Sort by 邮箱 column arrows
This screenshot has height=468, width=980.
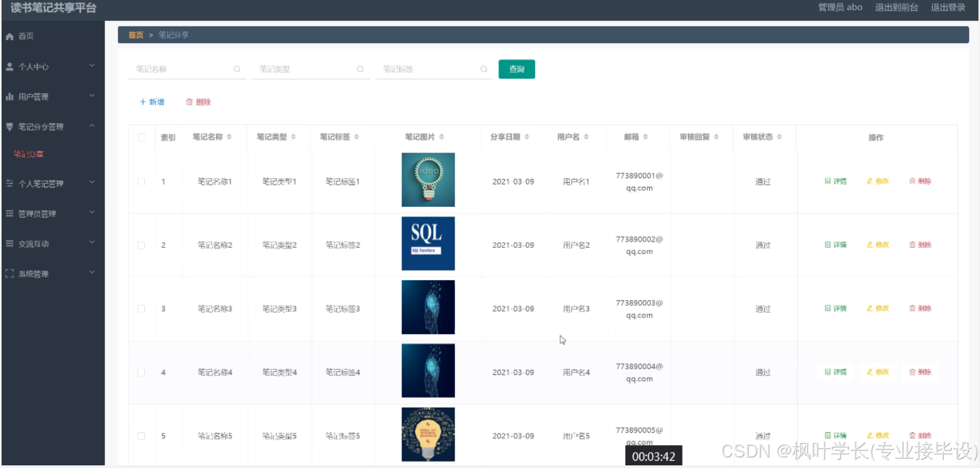pos(645,137)
